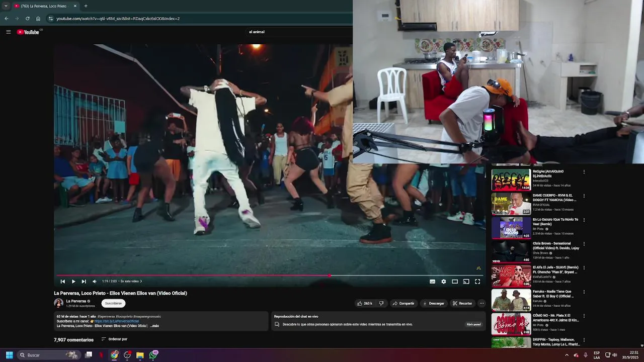Subscribe with the Suscribirse button

(113, 303)
